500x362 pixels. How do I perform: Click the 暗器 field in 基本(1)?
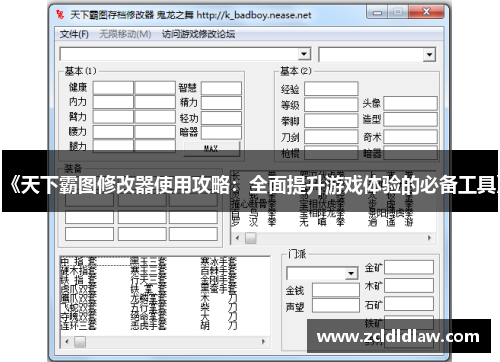221,133
